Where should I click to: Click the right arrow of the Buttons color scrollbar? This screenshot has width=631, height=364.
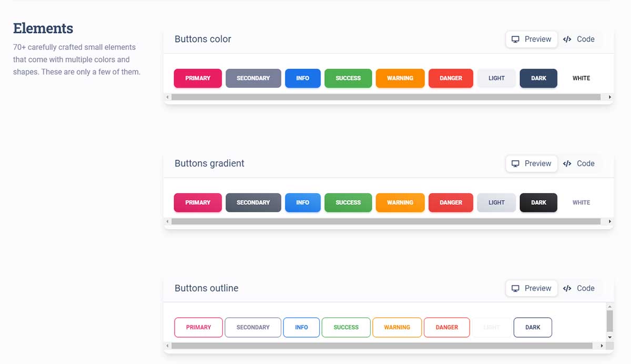[609, 97]
